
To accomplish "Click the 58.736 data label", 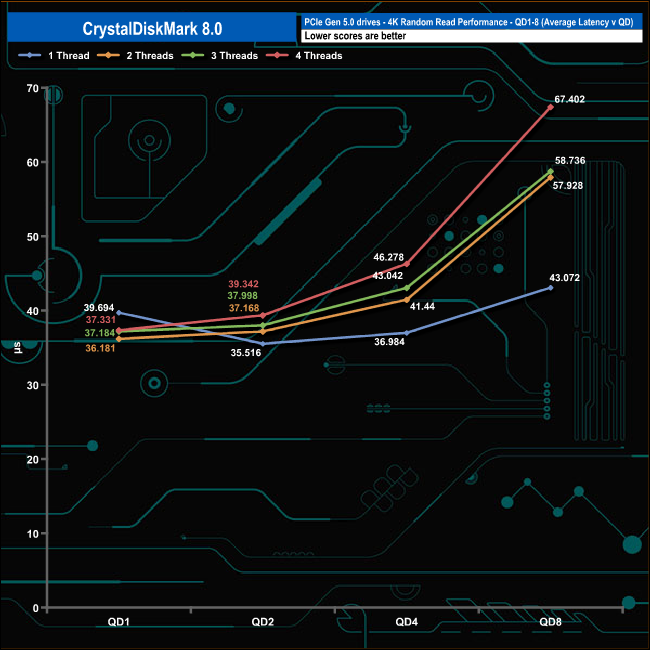I will pos(570,160).
